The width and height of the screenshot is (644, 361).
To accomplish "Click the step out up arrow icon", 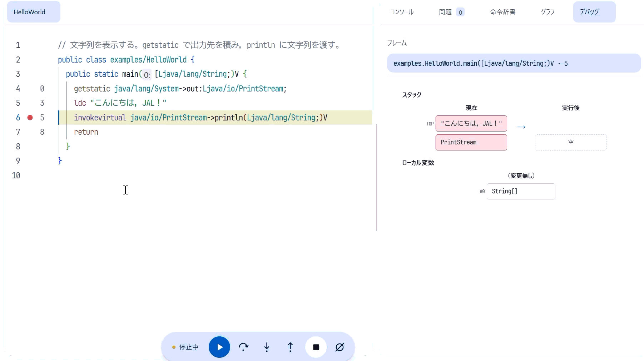I will 291,347.
